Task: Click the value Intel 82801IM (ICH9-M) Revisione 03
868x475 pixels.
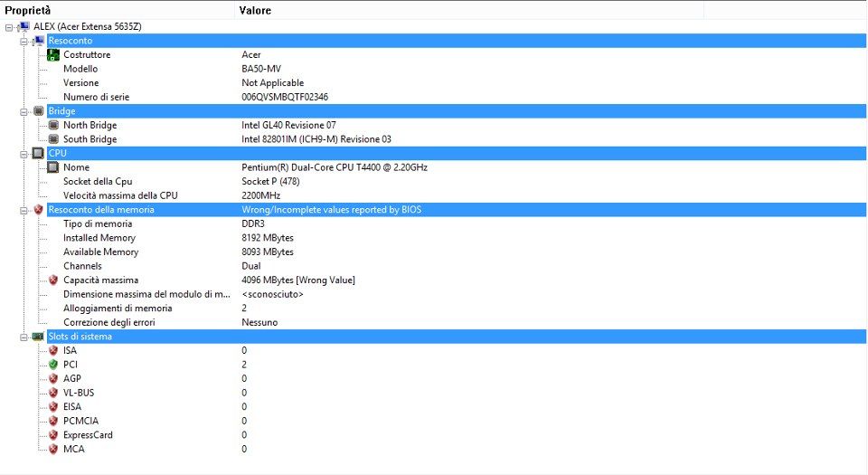Action: 316,139
